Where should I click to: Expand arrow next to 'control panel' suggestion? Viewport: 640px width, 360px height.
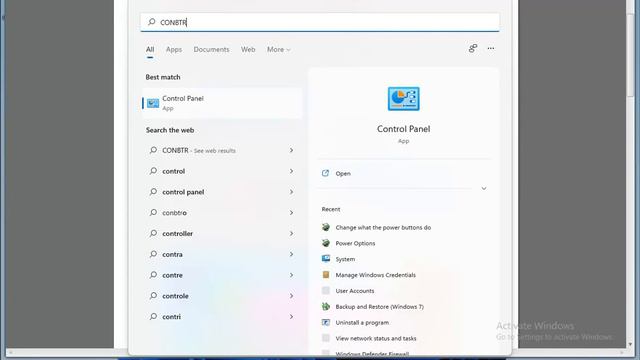pyautogui.click(x=291, y=192)
